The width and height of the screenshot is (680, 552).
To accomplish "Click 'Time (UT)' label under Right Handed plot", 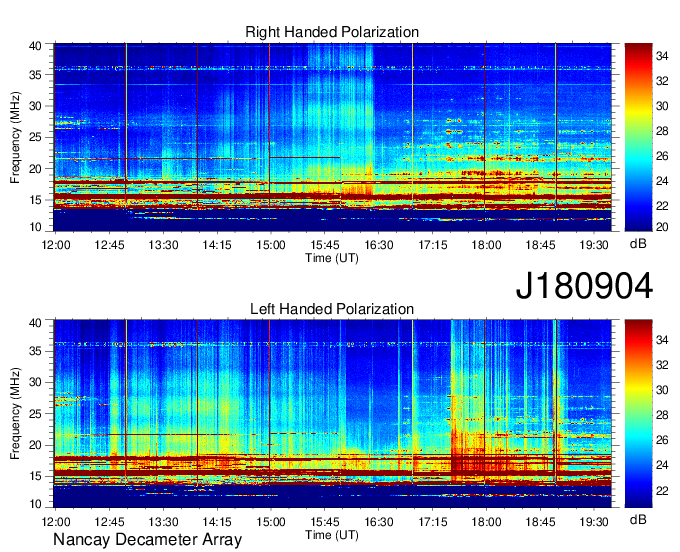I will click(x=332, y=258).
